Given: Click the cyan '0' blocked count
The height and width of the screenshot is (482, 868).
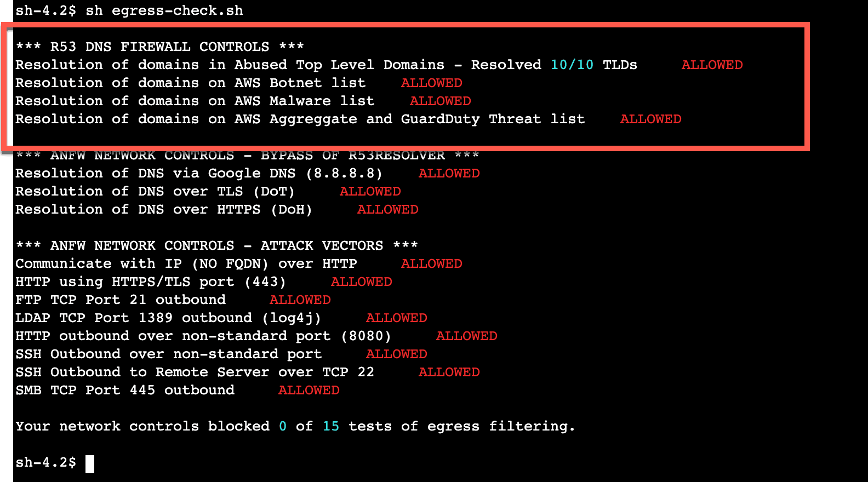Looking at the screenshot, I should [283, 426].
